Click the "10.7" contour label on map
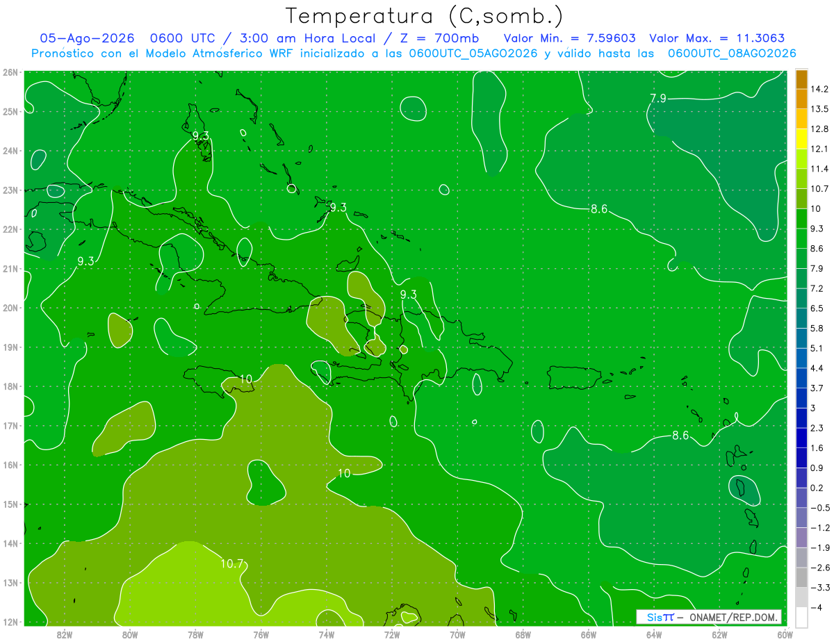 coord(232,564)
